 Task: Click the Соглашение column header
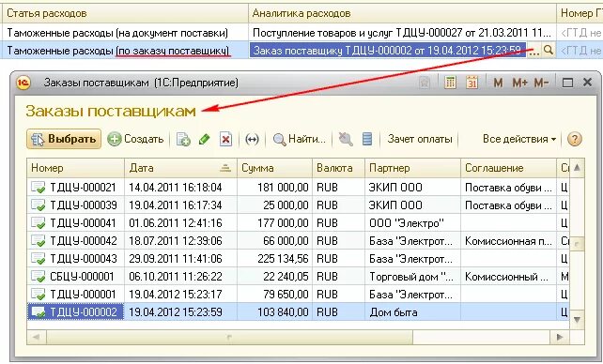pos(508,168)
